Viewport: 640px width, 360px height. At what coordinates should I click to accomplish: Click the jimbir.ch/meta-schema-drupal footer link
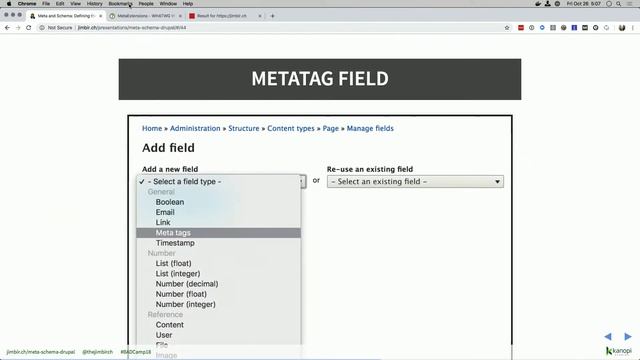click(x=41, y=352)
